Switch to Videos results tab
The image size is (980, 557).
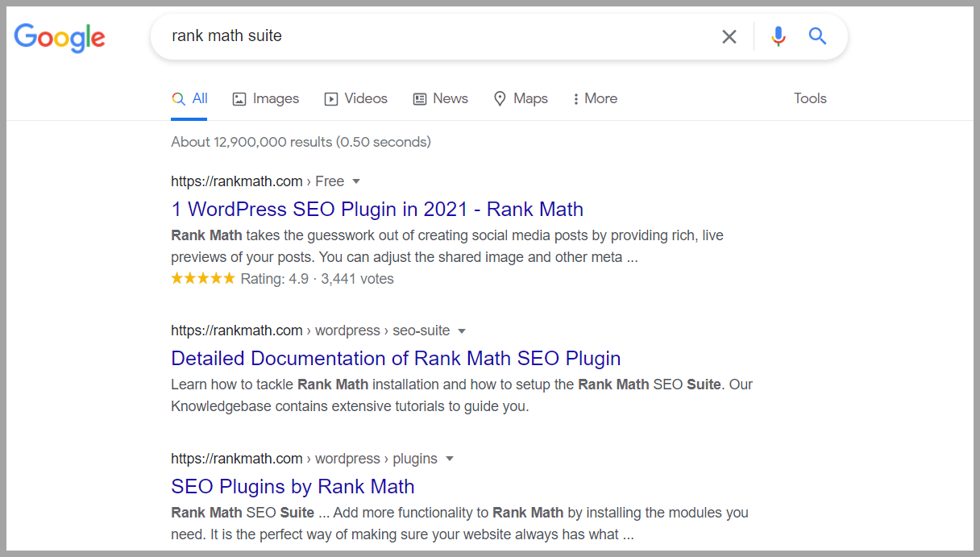pos(355,98)
